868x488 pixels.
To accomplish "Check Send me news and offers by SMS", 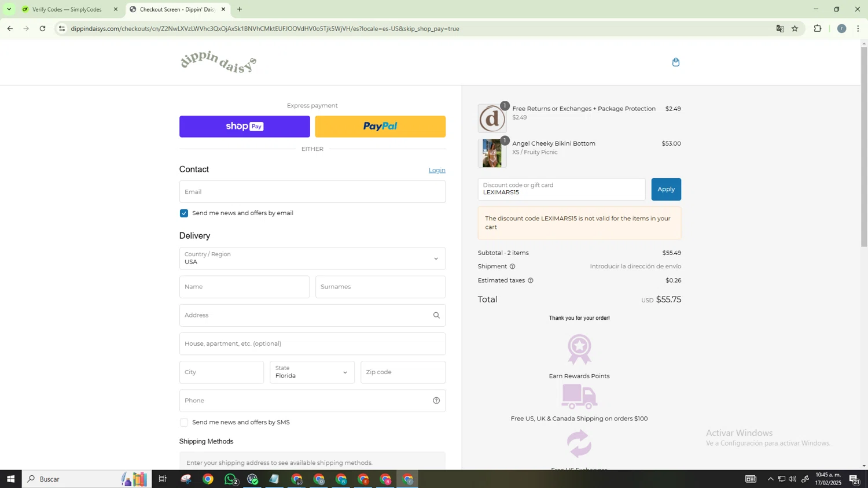I will pos(184,423).
